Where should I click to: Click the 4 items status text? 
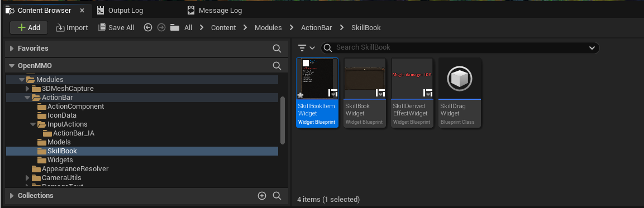pyautogui.click(x=328, y=200)
